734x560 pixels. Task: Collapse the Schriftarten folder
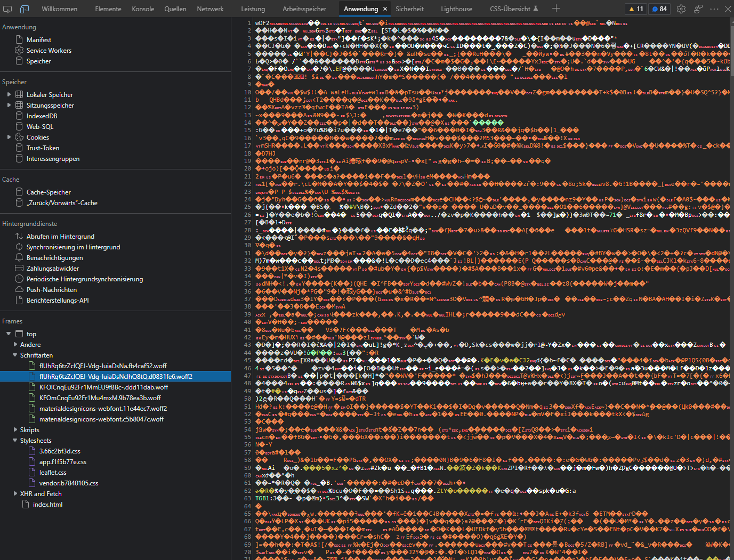pyautogui.click(x=15, y=355)
